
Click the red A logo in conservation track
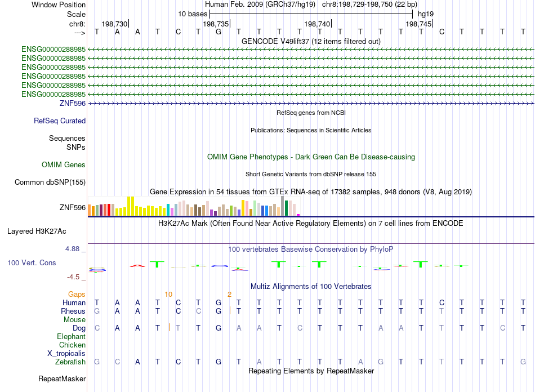tap(137, 266)
